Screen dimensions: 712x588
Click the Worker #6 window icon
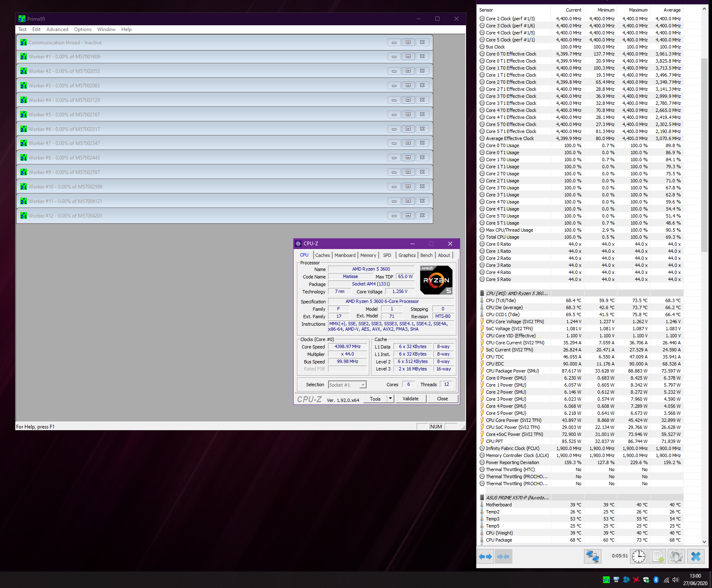click(24, 129)
